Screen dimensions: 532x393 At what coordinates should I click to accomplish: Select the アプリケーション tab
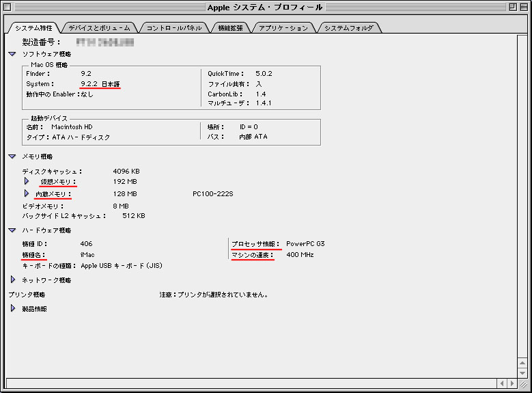[283, 28]
